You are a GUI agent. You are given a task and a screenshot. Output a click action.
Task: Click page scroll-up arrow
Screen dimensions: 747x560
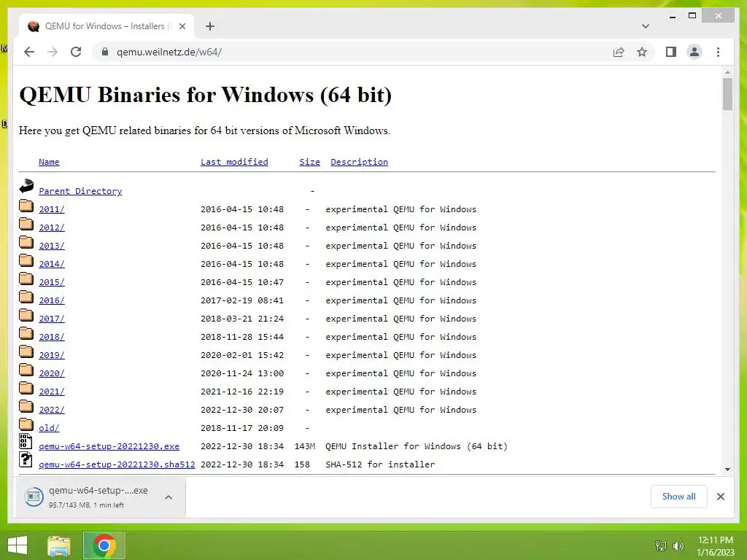[x=727, y=72]
